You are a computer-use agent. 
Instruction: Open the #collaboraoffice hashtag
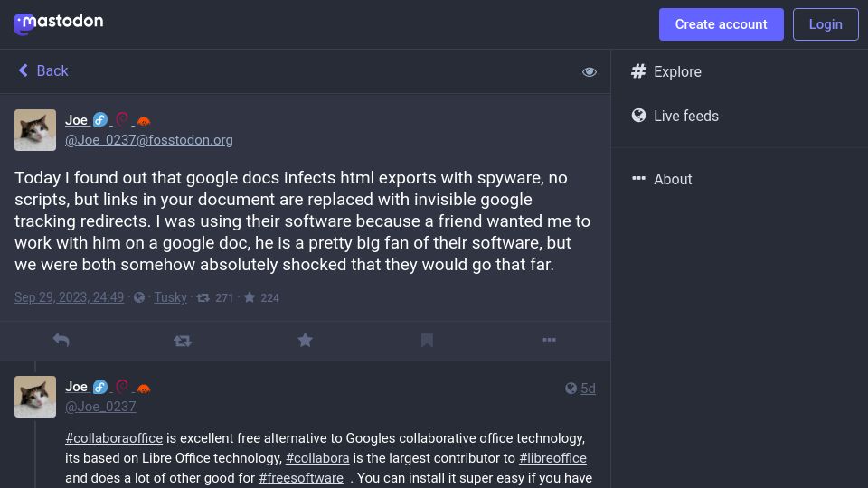(114, 438)
